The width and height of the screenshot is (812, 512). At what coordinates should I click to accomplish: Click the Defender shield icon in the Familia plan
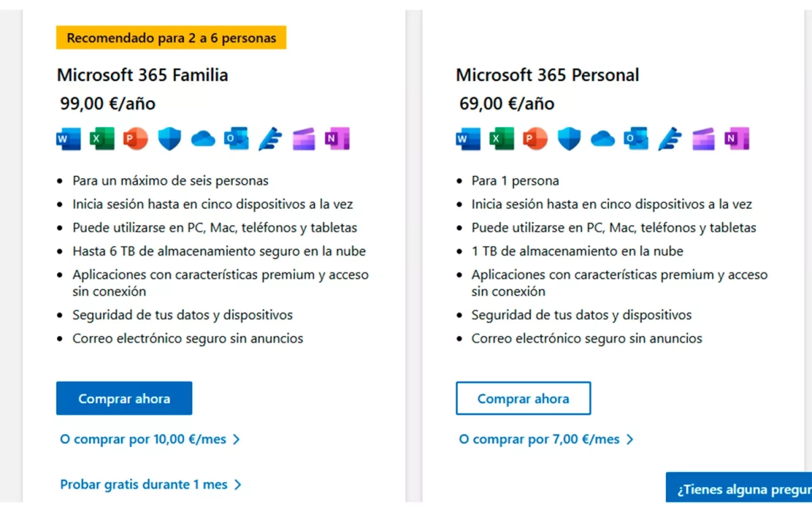pos(169,139)
